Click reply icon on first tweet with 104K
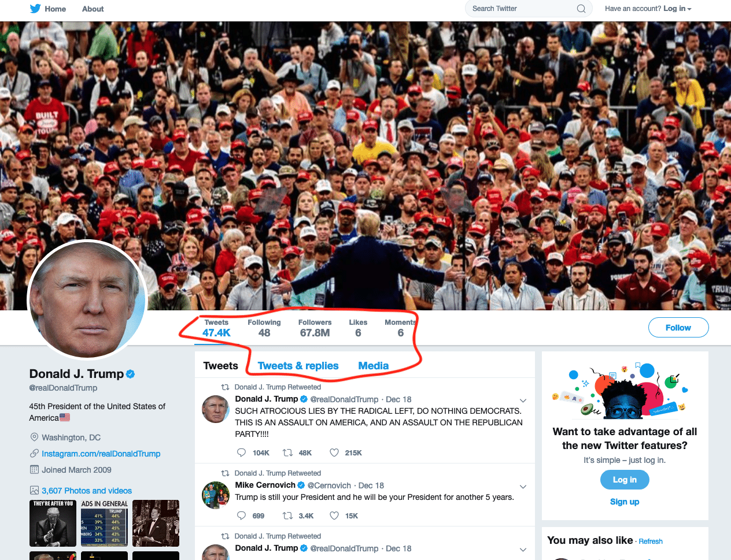 (241, 453)
